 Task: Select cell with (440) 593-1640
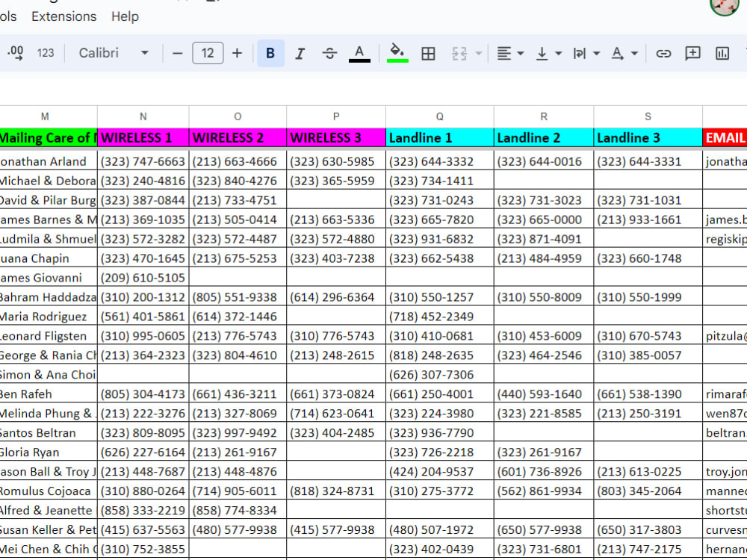[544, 394]
